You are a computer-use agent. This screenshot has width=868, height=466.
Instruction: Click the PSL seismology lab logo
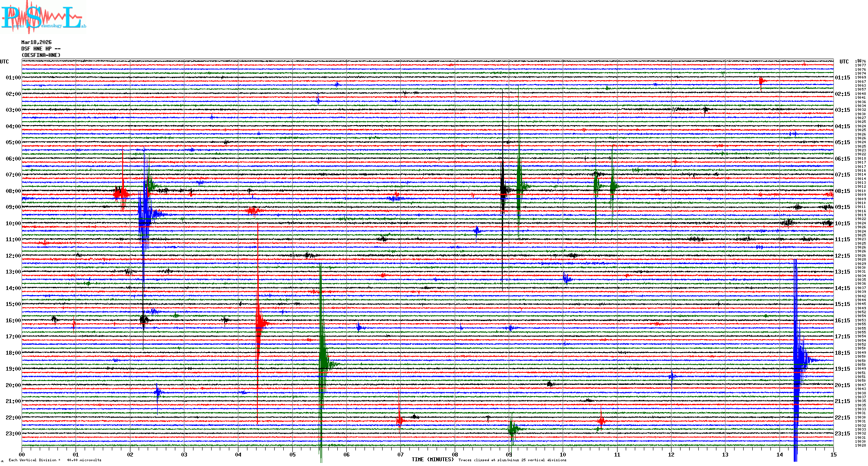tap(43, 17)
